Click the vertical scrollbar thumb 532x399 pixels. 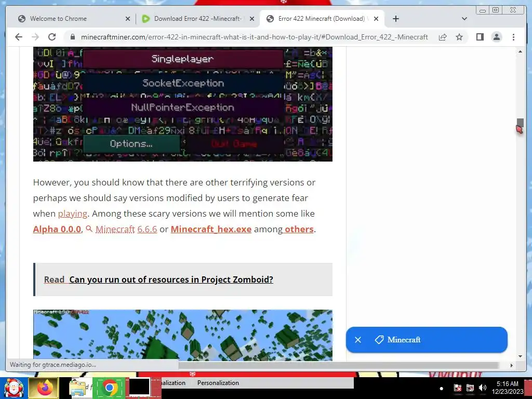pyautogui.click(x=520, y=123)
